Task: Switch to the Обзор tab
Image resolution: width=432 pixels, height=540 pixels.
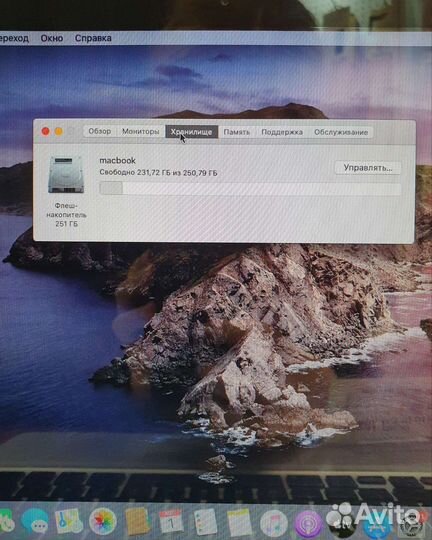Action: pos(100,131)
